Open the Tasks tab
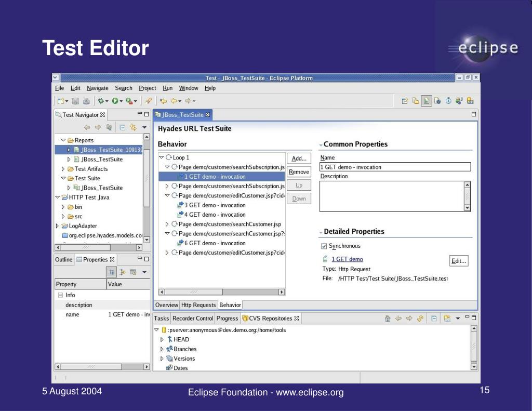Image resolution: width=532 pixels, height=411 pixels. point(162,319)
